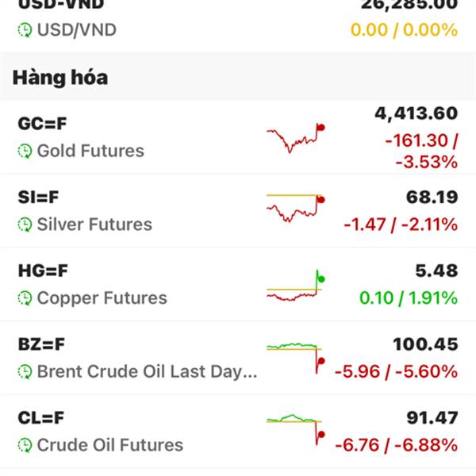The image size is (476, 476).
Task: Open the Gold Futures sparkline chart
Action: coord(295,138)
